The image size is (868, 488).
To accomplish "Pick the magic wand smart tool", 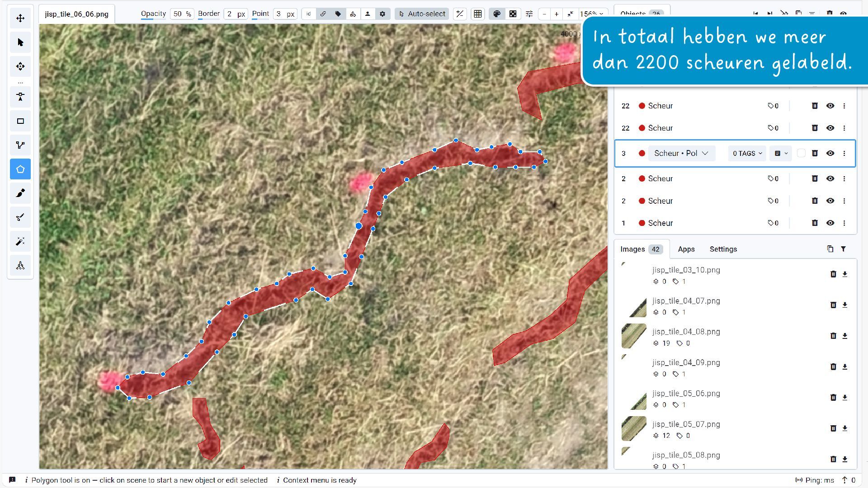I will coord(20,241).
